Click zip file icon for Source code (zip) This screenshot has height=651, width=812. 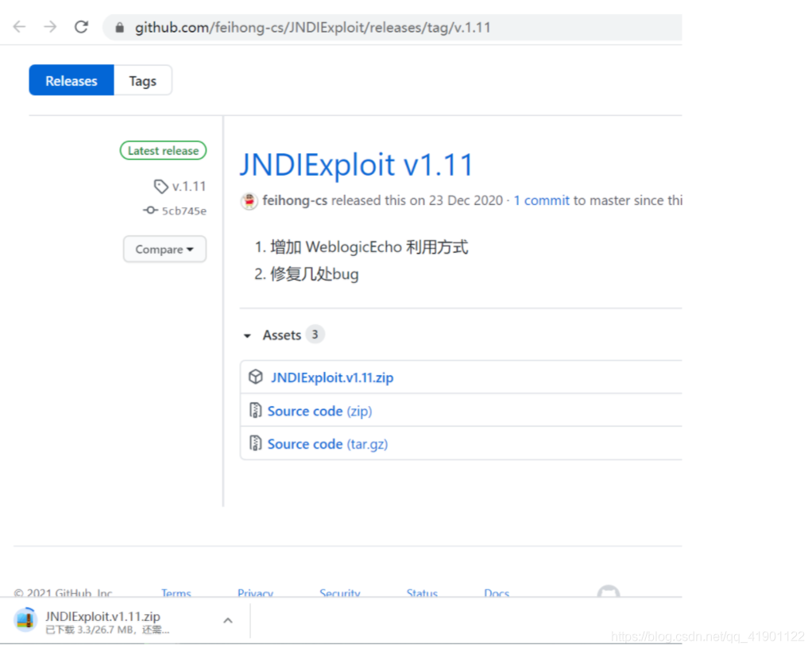(255, 410)
